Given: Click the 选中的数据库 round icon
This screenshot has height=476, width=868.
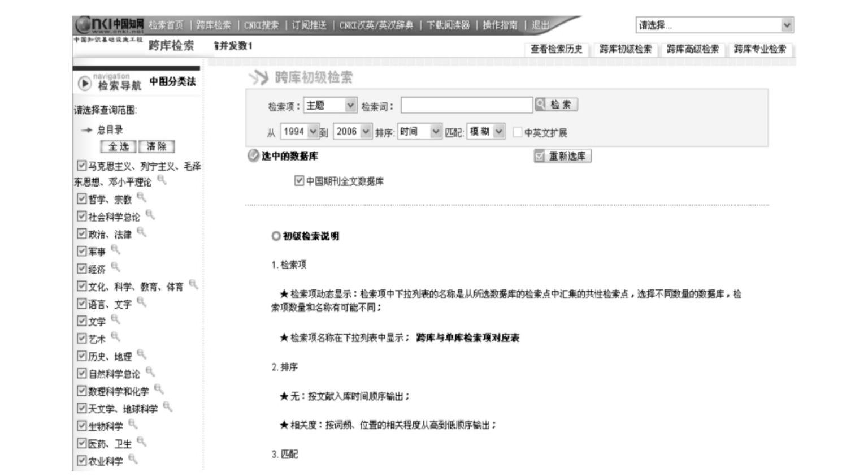Looking at the screenshot, I should coord(253,156).
